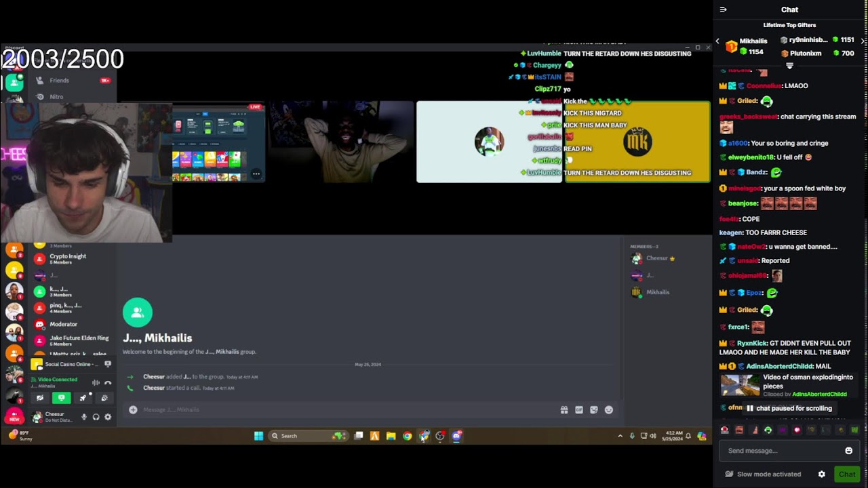Resume chat via paused for scrolling banner
The height and width of the screenshot is (488, 868).
click(789, 409)
